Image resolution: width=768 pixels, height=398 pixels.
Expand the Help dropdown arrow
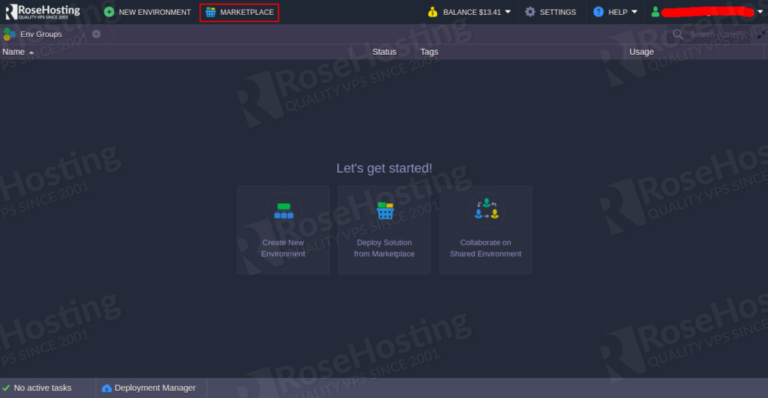[634, 12]
